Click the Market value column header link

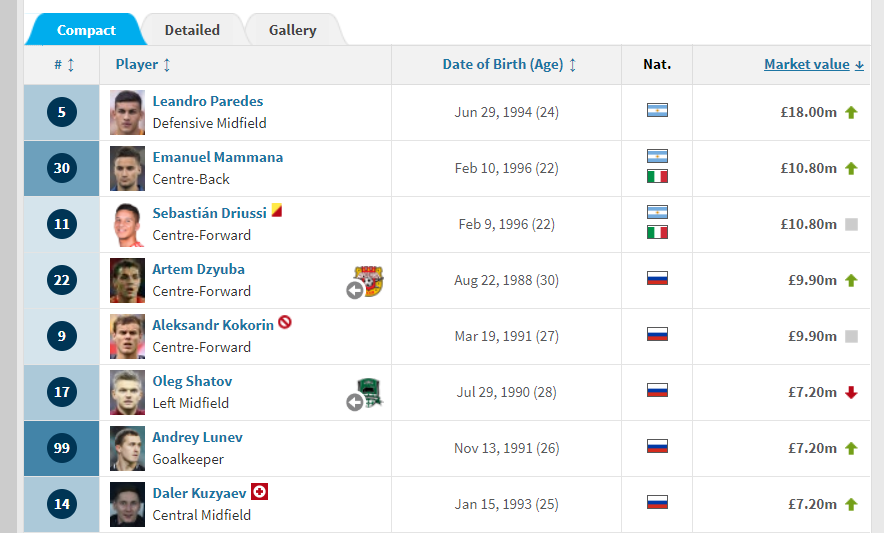807,64
